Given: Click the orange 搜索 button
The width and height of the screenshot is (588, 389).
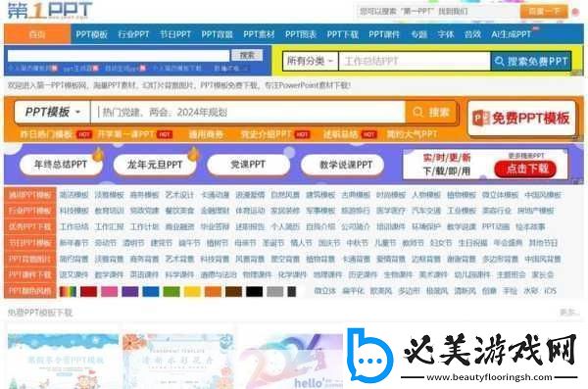Looking at the screenshot, I should click(430, 112).
